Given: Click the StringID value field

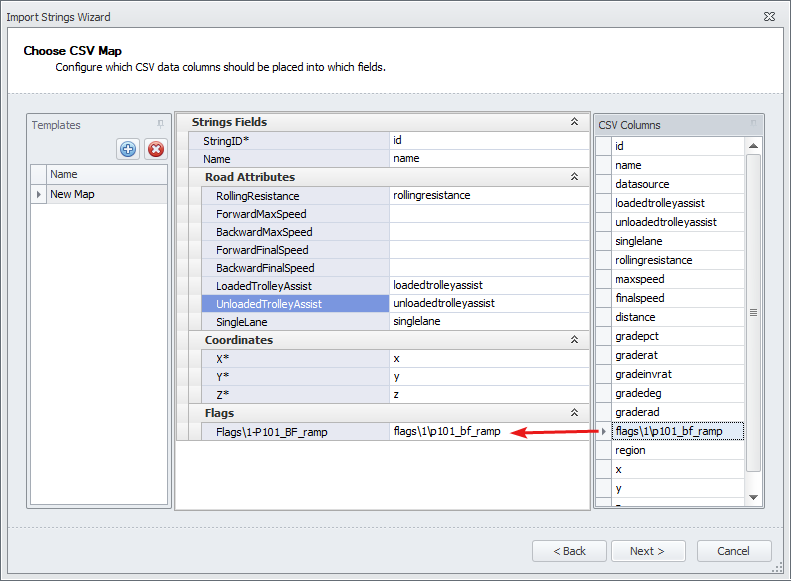Looking at the screenshot, I should (488, 141).
